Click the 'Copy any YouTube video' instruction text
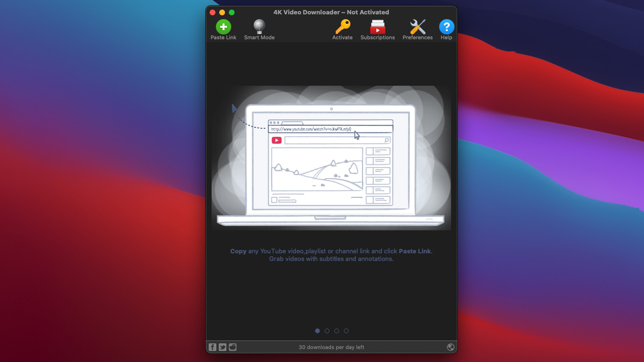The height and width of the screenshot is (362, 644). pos(331,251)
